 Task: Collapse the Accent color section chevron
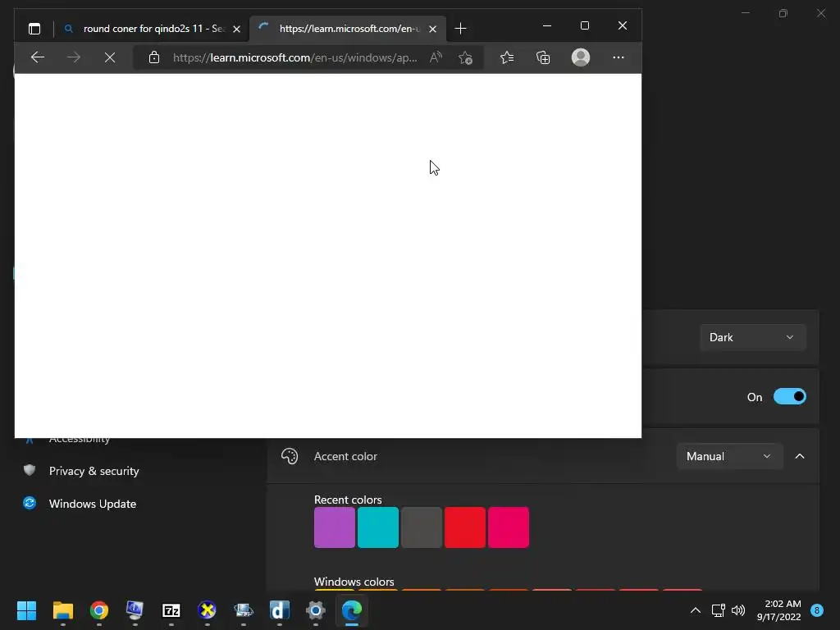800,456
